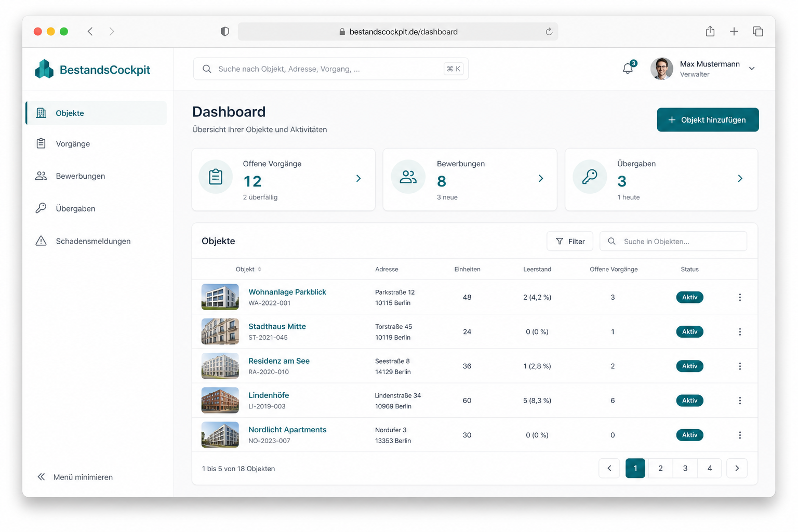The width and height of the screenshot is (798, 532).
Task: Click the browser forward arrow
Action: tap(112, 32)
